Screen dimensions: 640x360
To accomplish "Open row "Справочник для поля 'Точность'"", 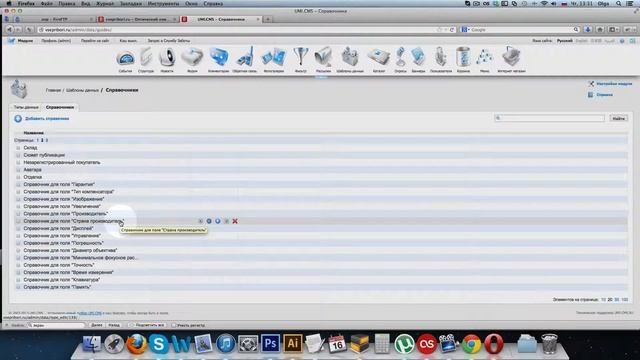I will [59, 265].
